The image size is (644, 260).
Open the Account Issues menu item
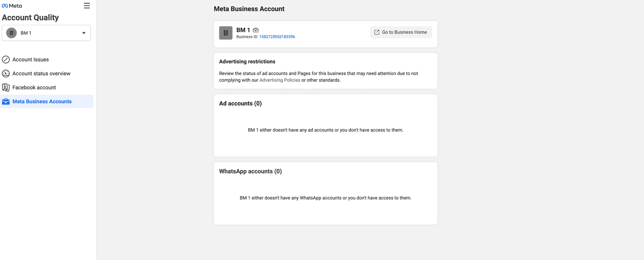[x=31, y=60]
